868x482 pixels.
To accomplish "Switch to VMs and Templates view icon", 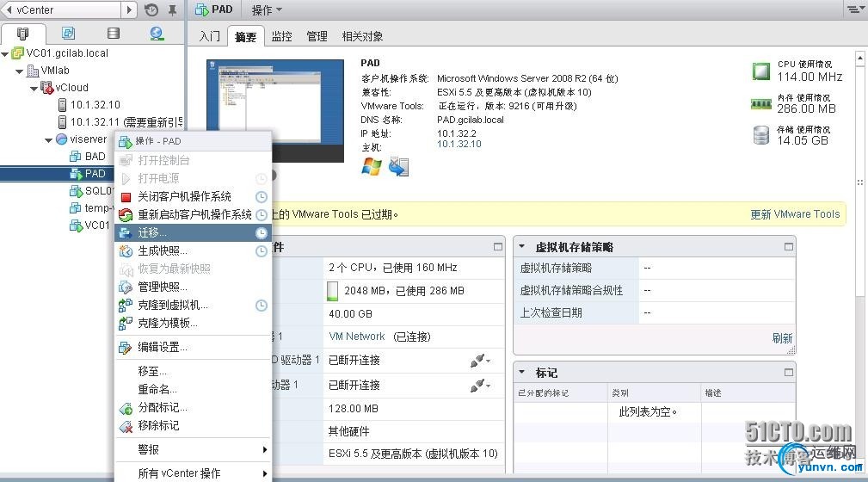I will pyautogui.click(x=68, y=34).
